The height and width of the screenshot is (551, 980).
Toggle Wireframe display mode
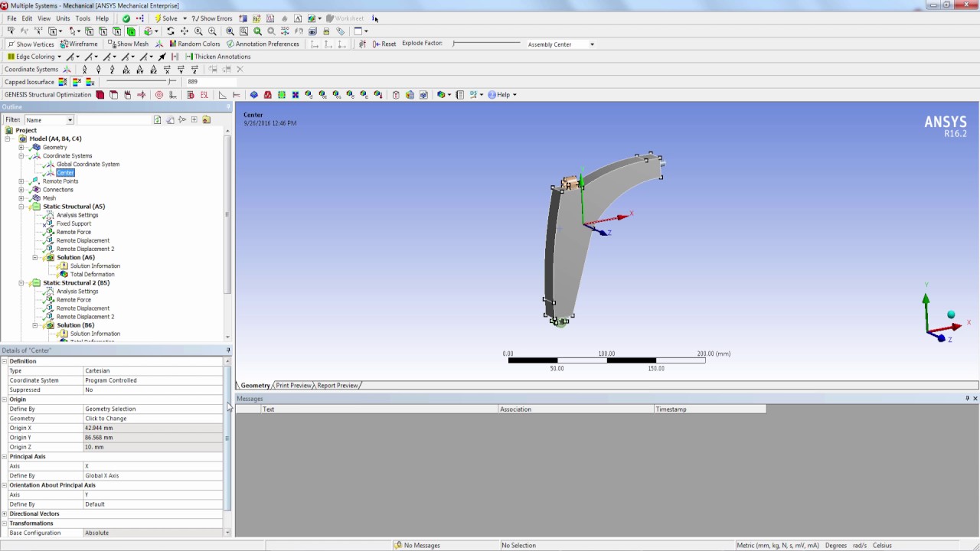(x=79, y=44)
